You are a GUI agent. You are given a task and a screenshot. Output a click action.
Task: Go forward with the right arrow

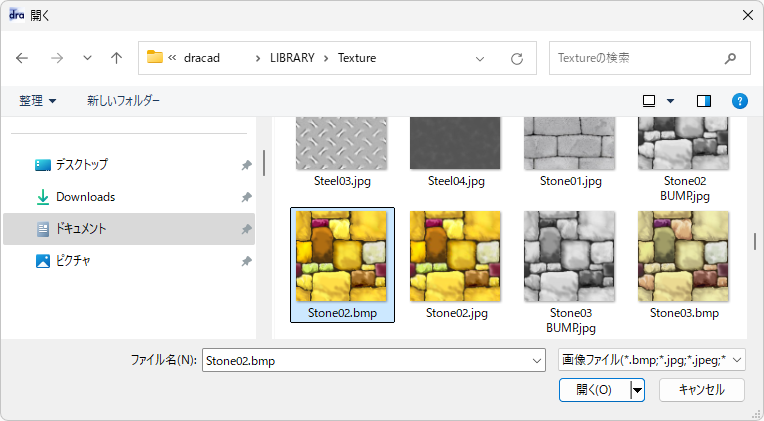tap(57, 58)
